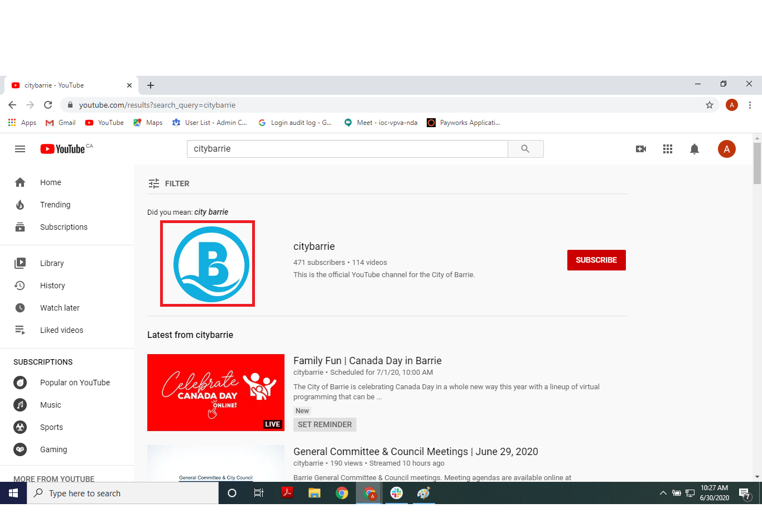
Task: Open the Windows Start menu
Action: 13,493
